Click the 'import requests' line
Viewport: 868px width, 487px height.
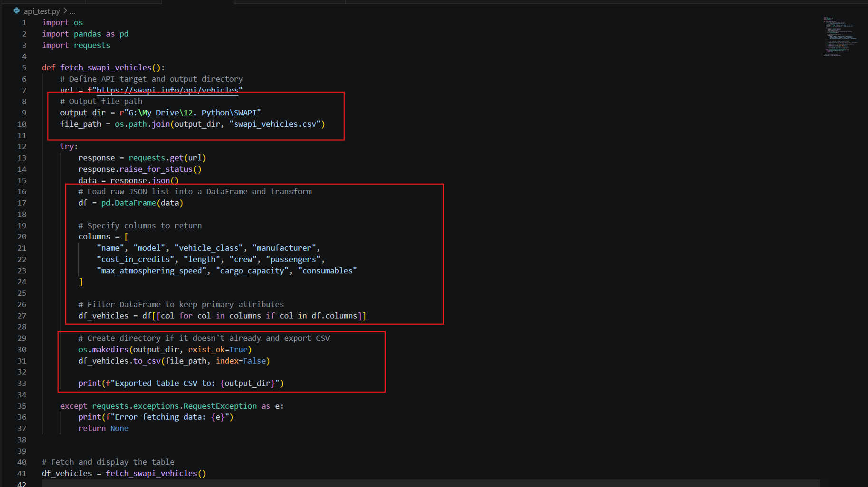click(x=76, y=45)
